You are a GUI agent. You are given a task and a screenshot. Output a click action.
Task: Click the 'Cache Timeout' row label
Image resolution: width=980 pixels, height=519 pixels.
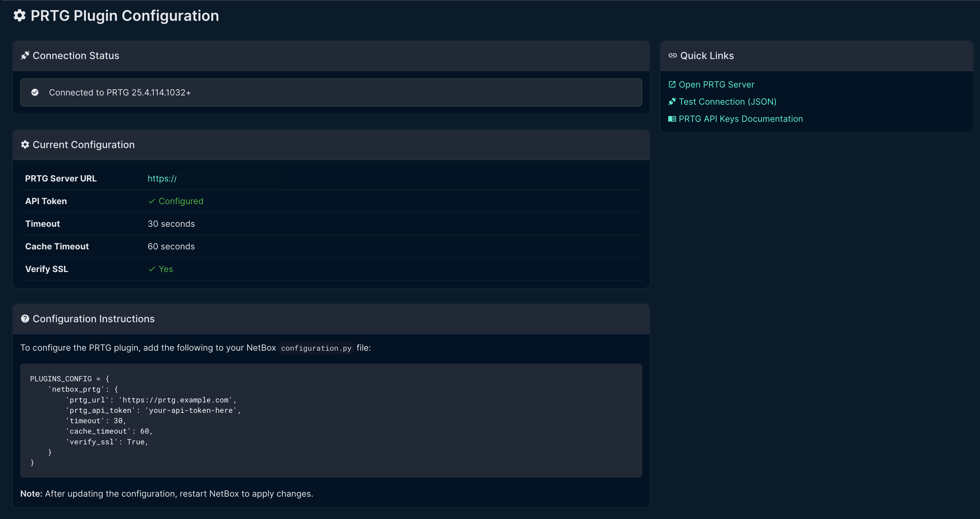point(57,246)
